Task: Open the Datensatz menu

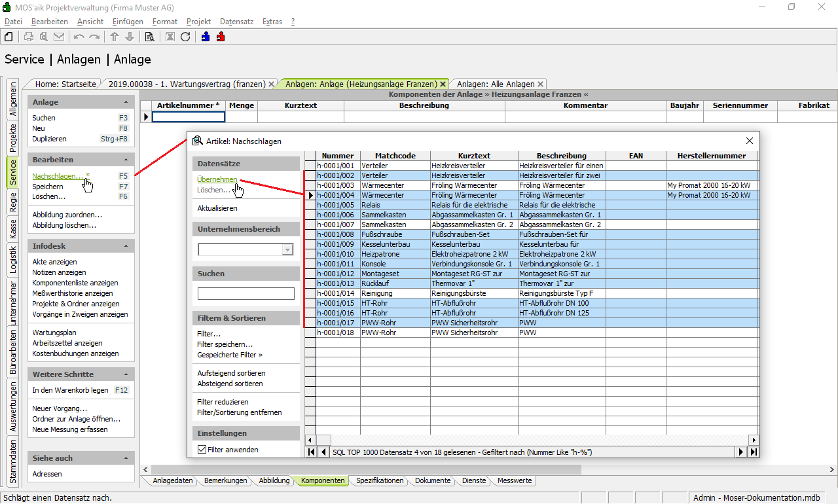Action: pos(236,22)
